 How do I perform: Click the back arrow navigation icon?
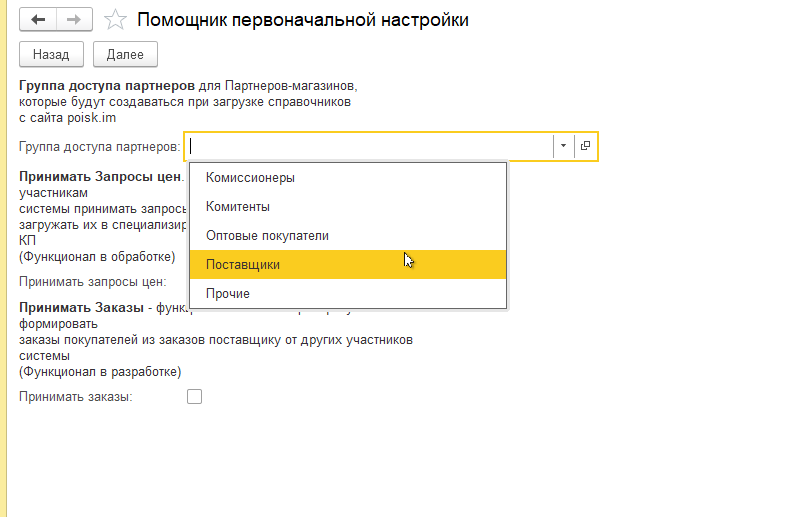[x=38, y=19]
